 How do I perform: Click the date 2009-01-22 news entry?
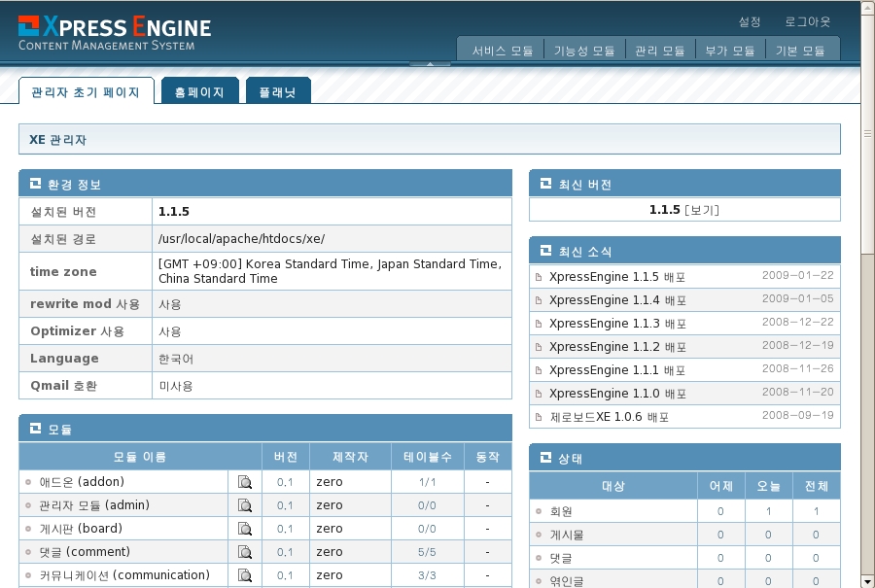[x=798, y=276]
